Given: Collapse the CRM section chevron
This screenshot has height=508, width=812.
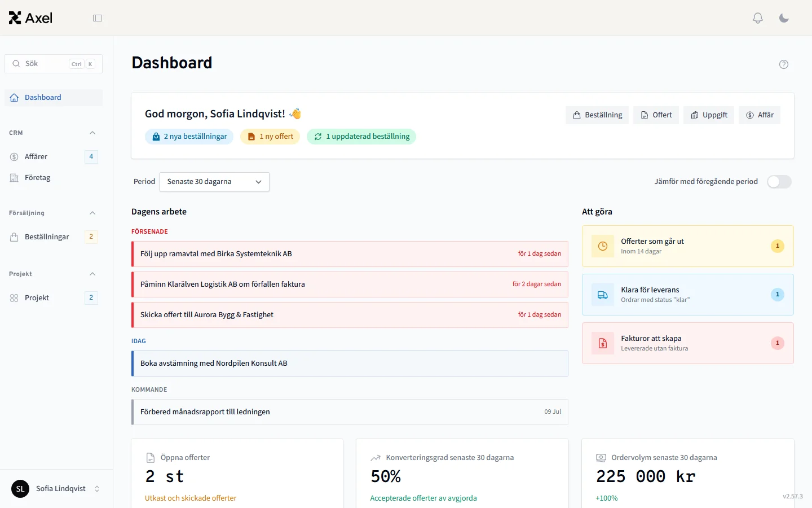Looking at the screenshot, I should pos(92,133).
